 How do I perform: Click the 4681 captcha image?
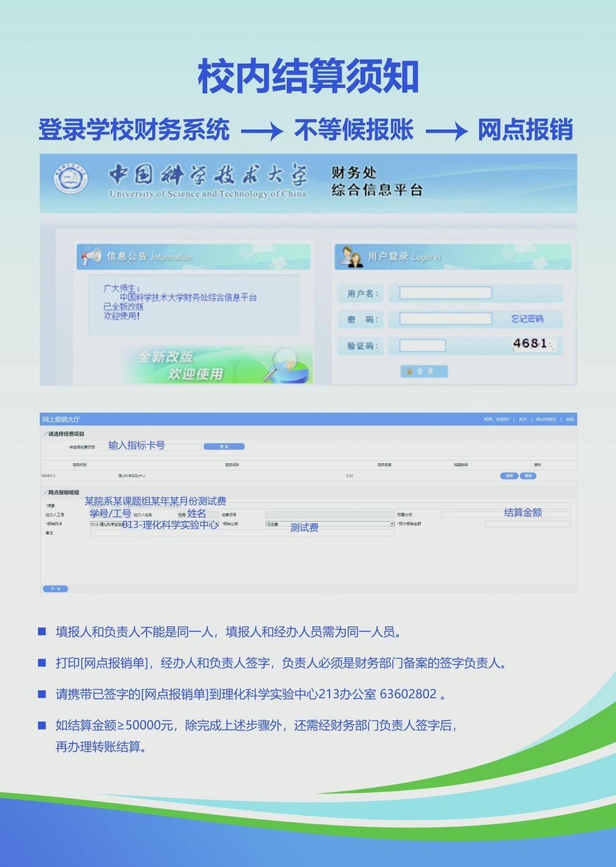click(533, 345)
